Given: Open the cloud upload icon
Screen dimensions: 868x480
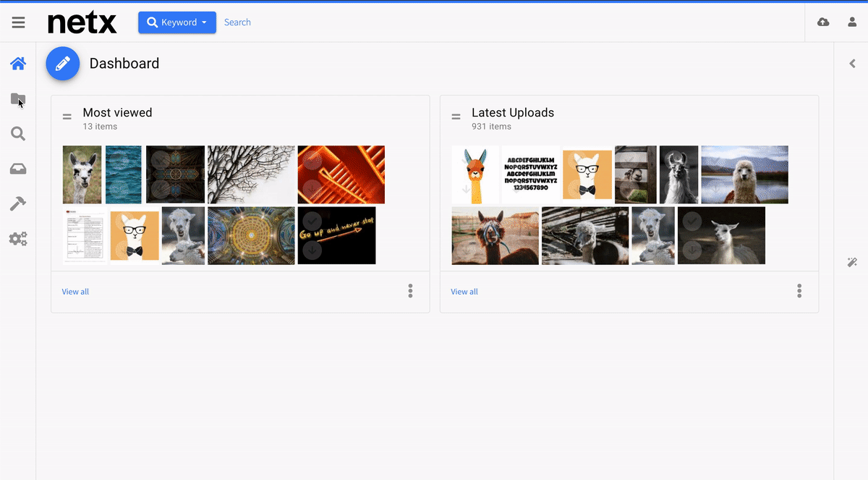Looking at the screenshot, I should [823, 22].
